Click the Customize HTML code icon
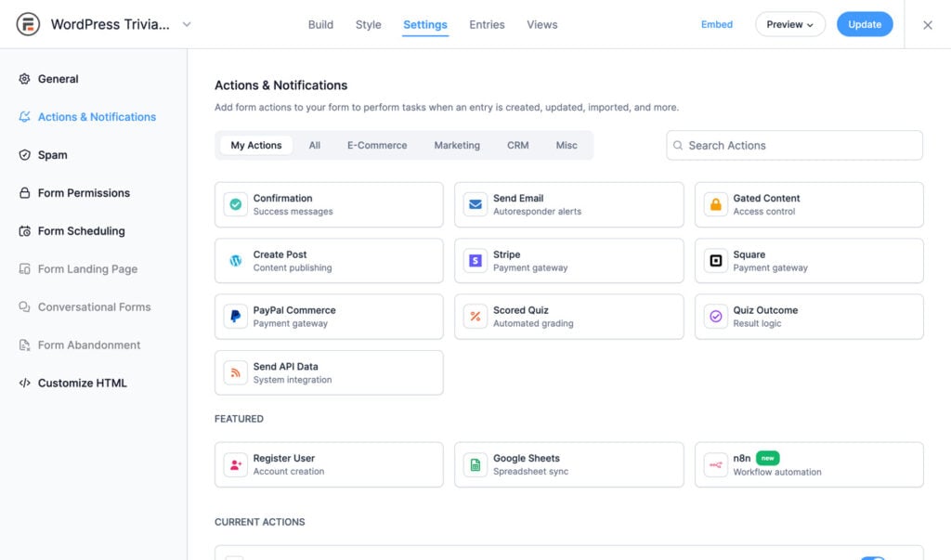 (24, 383)
